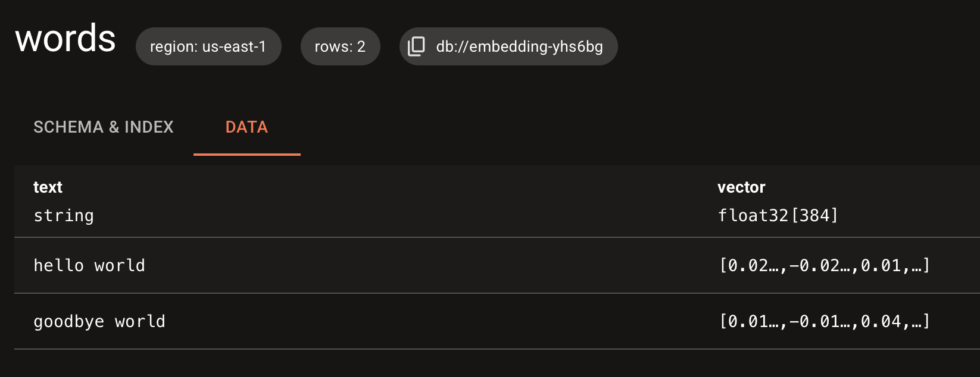Select the words table title
Image resolution: width=980 pixels, height=377 pixels.
[x=65, y=39]
